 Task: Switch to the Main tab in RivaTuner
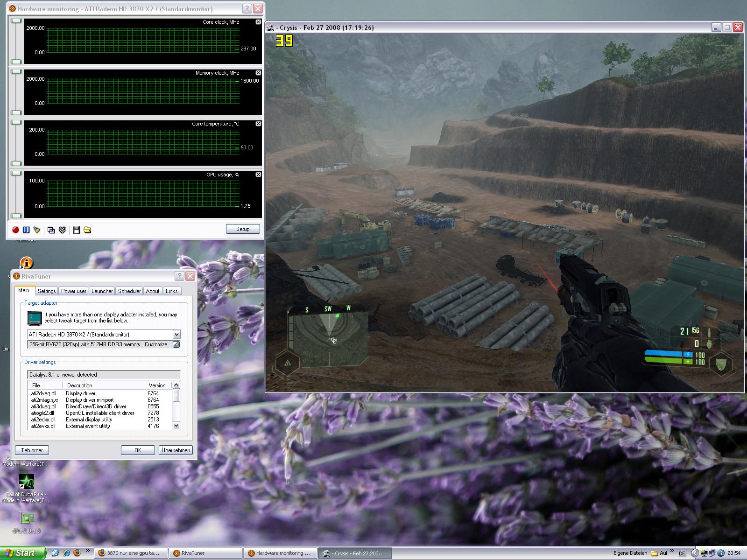(x=24, y=290)
